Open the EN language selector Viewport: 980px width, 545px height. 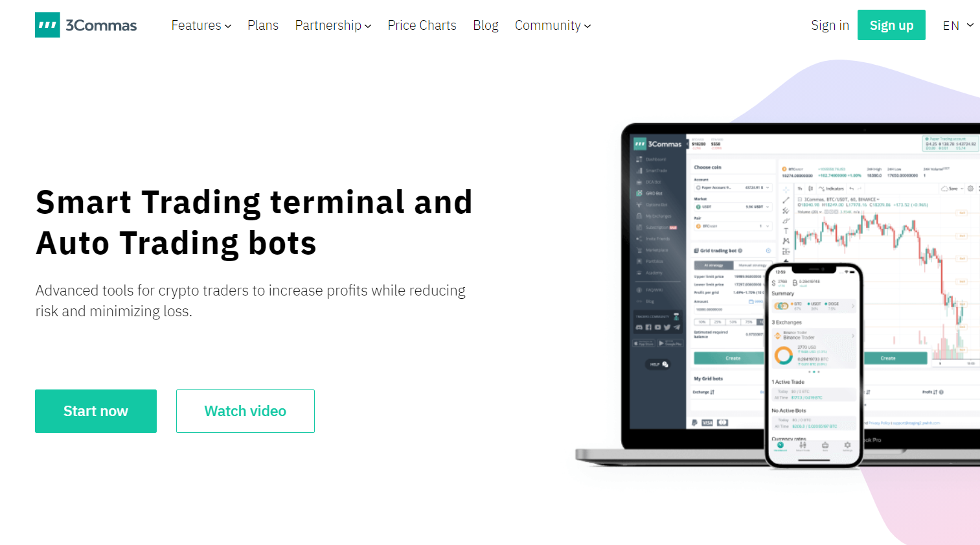tap(958, 25)
